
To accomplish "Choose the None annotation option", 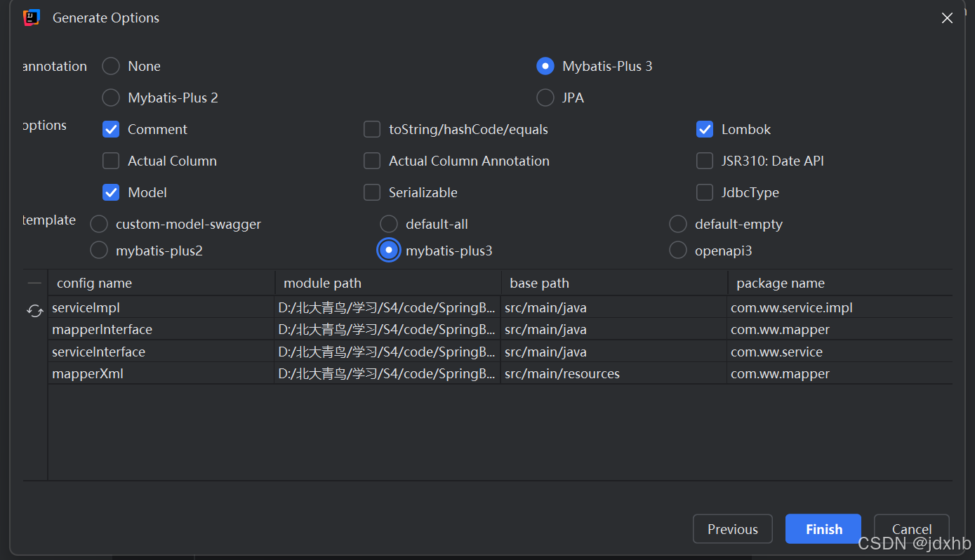I will click(111, 66).
